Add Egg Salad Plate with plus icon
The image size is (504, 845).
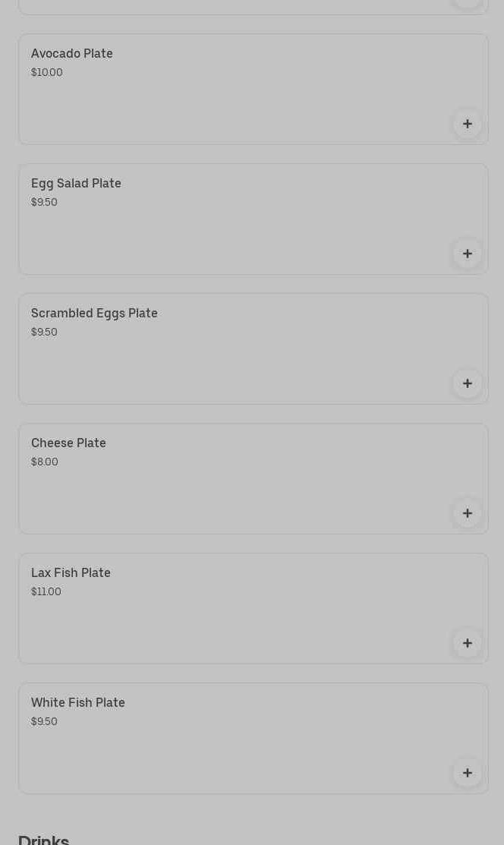pyautogui.click(x=468, y=254)
